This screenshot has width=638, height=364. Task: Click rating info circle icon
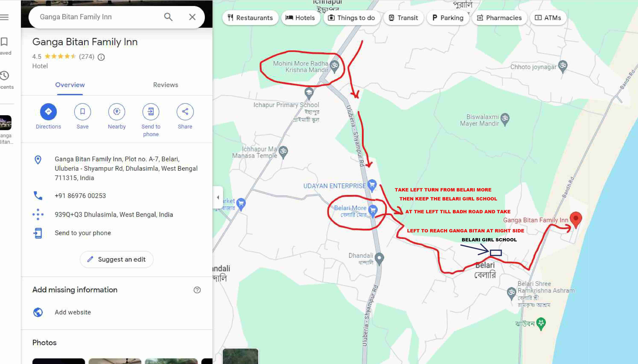(101, 57)
